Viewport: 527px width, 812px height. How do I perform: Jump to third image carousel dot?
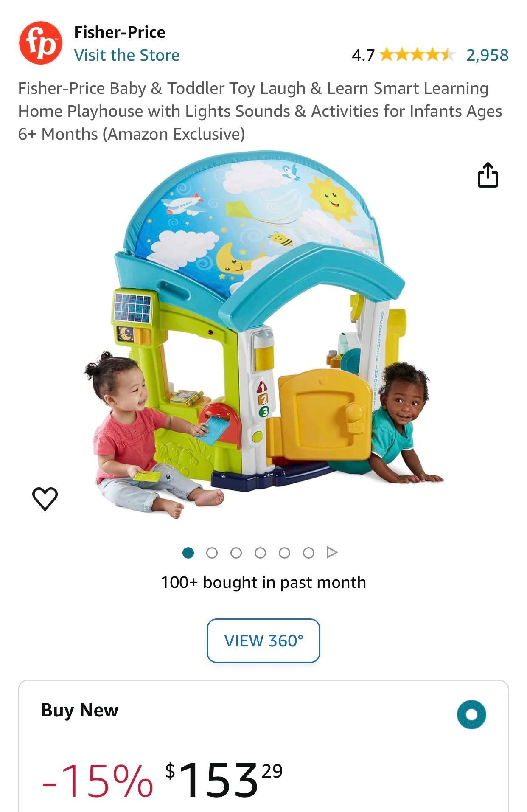(236, 553)
